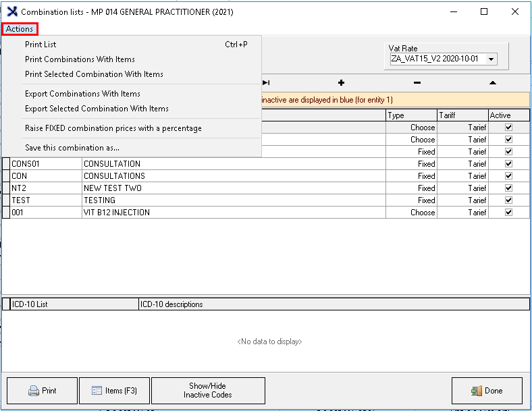The image size is (532, 411).
Task: Select Print List menu entry
Action: pyautogui.click(x=41, y=45)
